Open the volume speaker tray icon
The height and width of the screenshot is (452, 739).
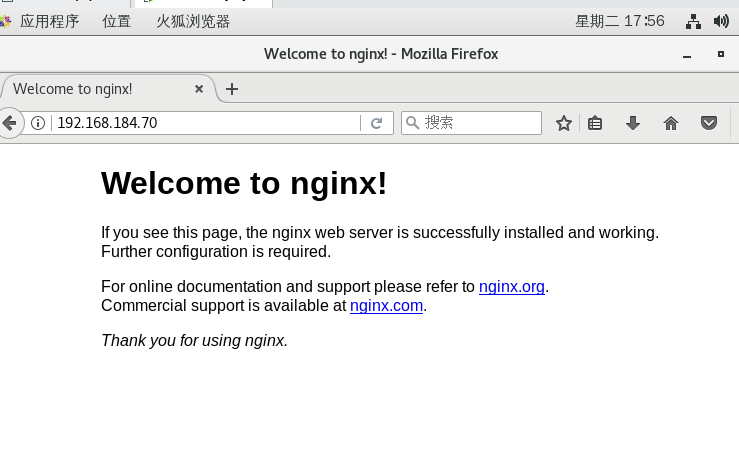(721, 21)
